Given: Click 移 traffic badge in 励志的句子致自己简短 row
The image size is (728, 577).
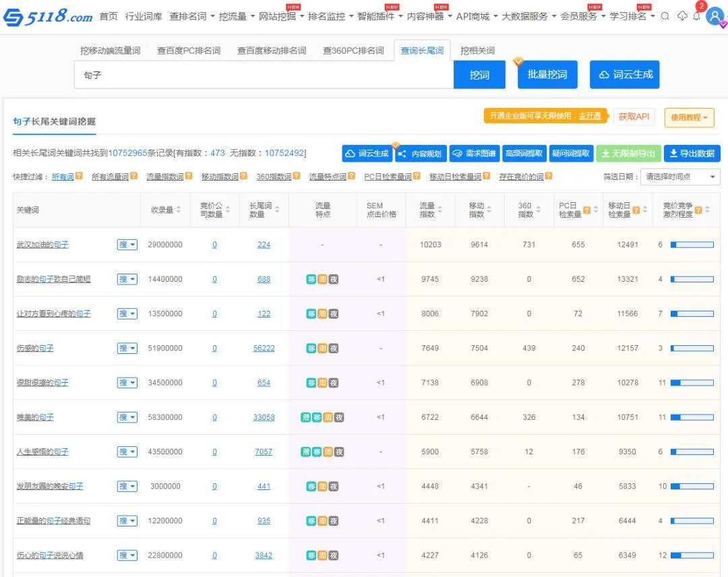Looking at the screenshot, I should click(x=311, y=279).
